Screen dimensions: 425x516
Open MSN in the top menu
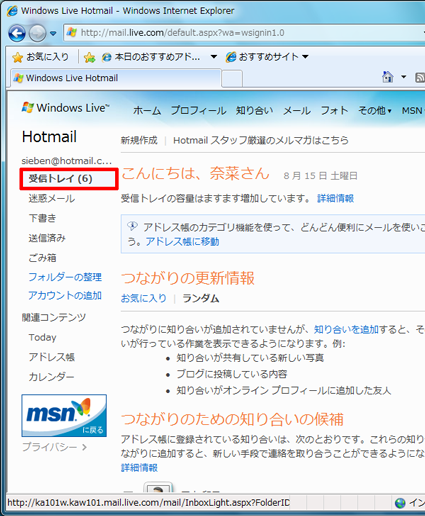(412, 110)
